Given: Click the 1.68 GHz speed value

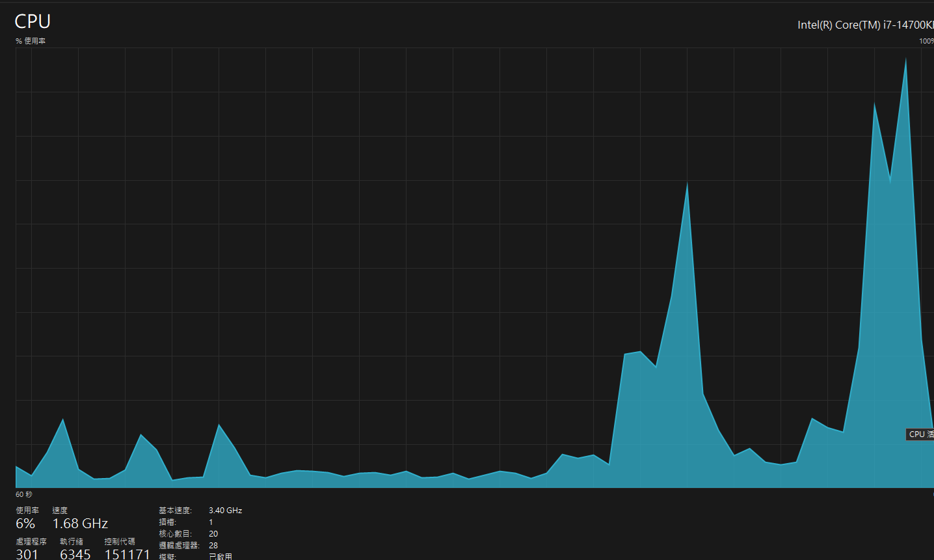Looking at the screenshot, I should 80,524.
